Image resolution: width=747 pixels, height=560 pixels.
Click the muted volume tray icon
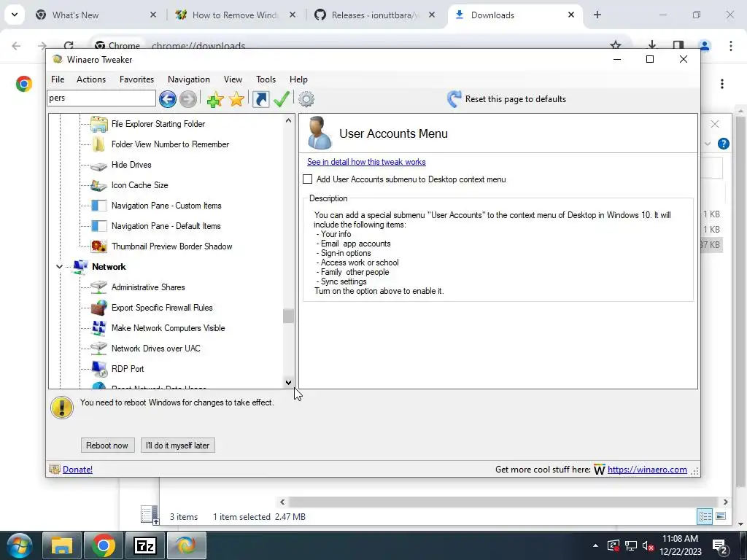648,545
